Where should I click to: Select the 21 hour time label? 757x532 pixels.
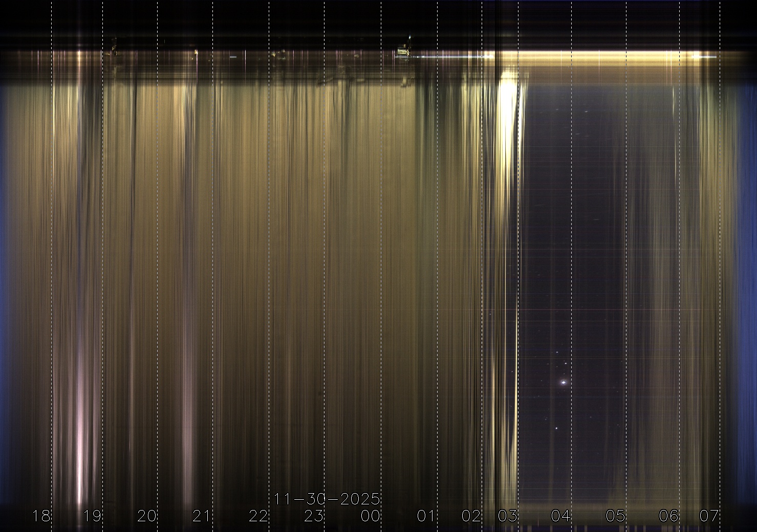click(x=202, y=516)
